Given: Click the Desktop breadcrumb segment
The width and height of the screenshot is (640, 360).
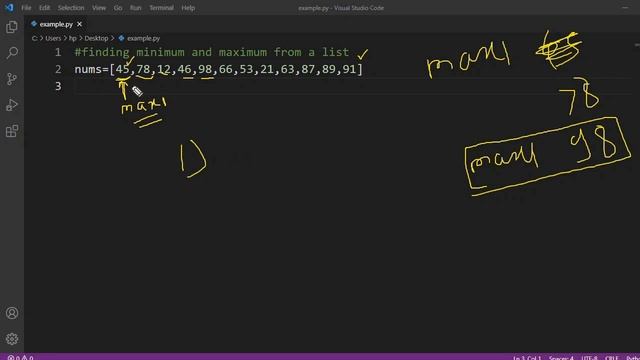Looking at the screenshot, I should [96, 38].
